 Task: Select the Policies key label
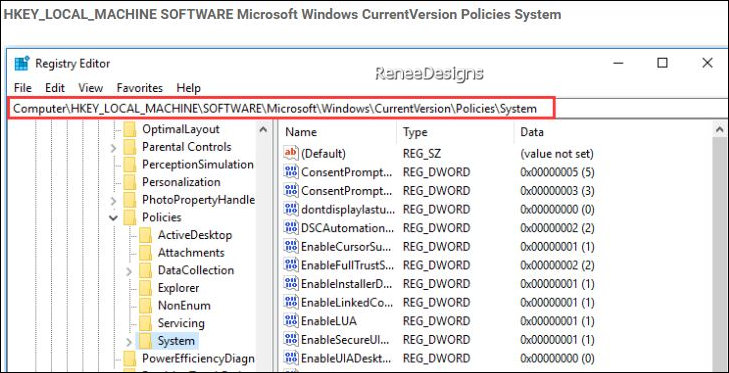tap(162, 218)
